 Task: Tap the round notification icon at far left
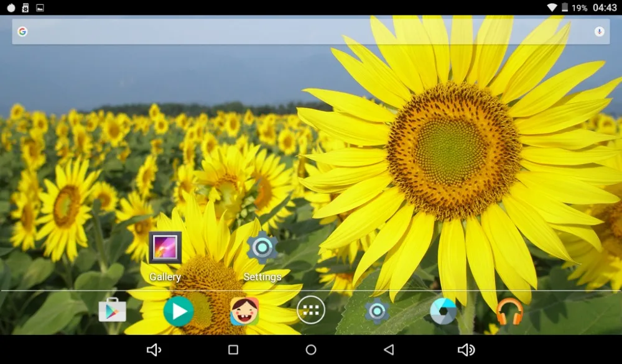point(11,7)
